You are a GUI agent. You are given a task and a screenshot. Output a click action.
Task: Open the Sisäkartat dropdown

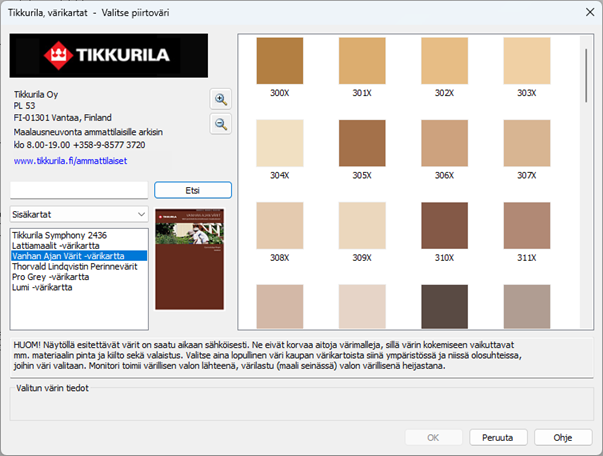[x=79, y=214]
